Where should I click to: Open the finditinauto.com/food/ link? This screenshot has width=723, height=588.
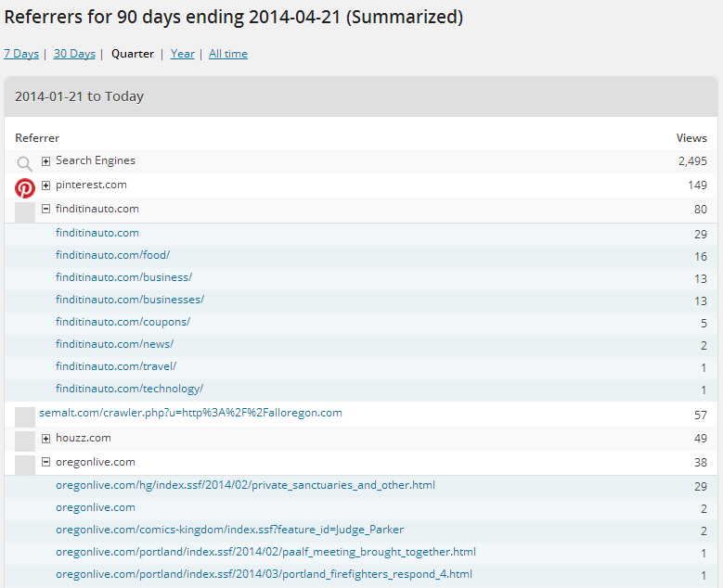(113, 255)
